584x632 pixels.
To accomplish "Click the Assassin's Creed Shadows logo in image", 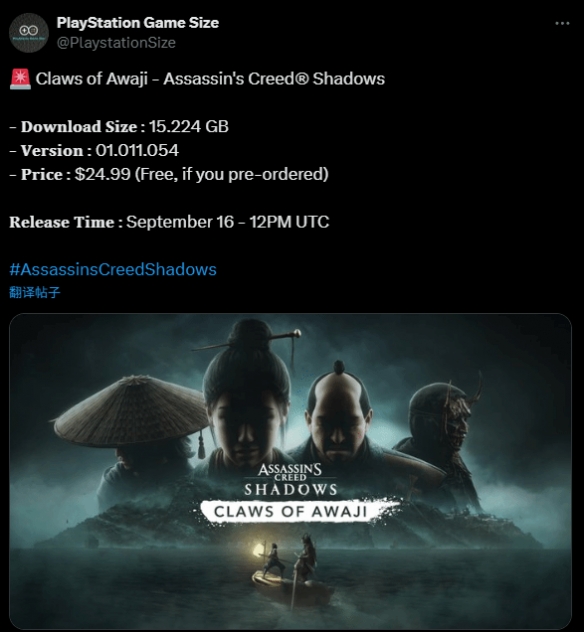I will tap(290, 480).
